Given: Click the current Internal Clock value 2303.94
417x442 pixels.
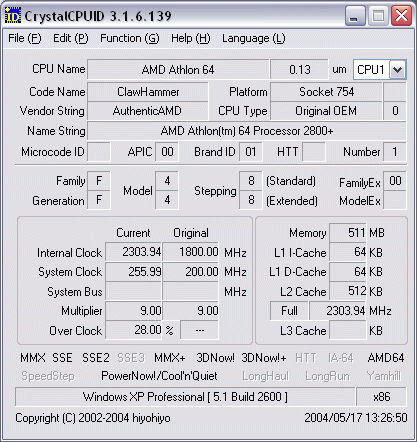Looking at the screenshot, I should pos(133,252).
